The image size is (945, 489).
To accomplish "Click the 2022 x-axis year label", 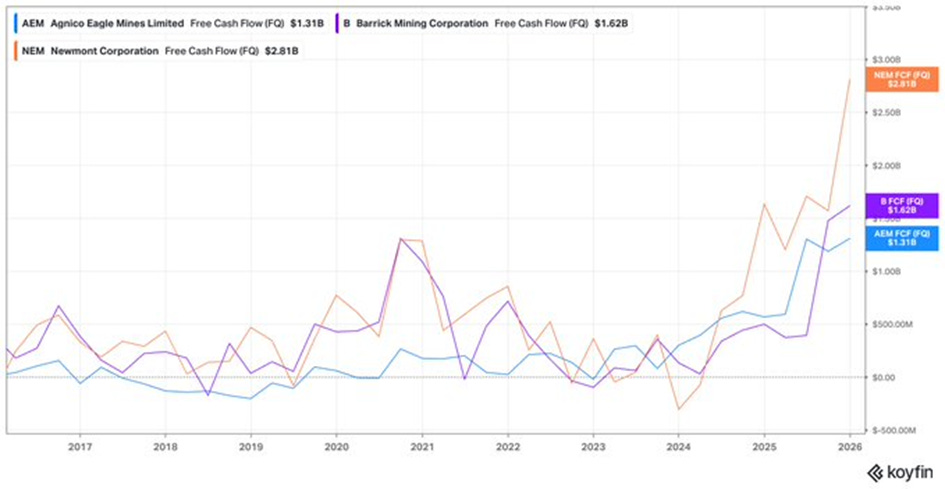I will (x=507, y=448).
